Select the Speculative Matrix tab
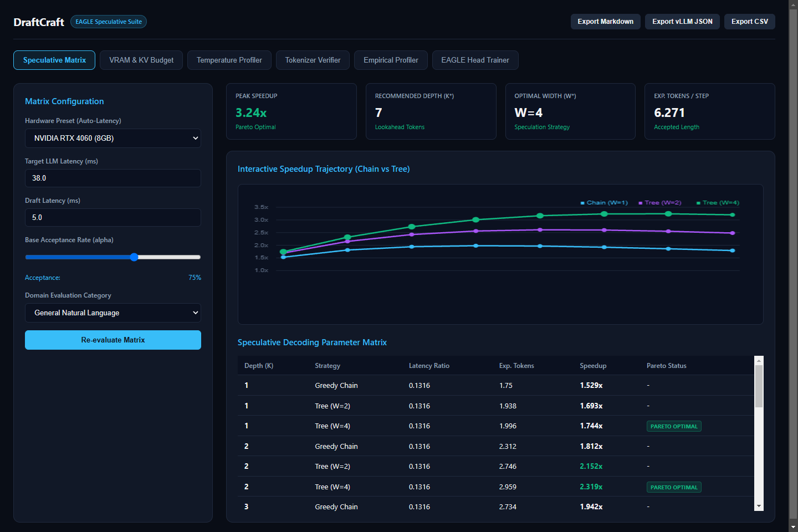Screen dimensions: 798x532 pyautogui.click(x=54, y=60)
